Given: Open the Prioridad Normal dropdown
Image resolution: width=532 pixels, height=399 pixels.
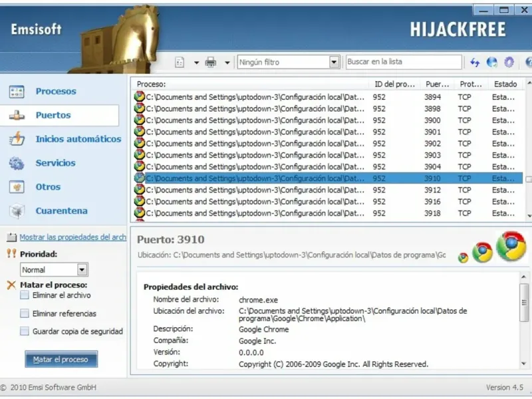Looking at the screenshot, I should click(55, 270).
